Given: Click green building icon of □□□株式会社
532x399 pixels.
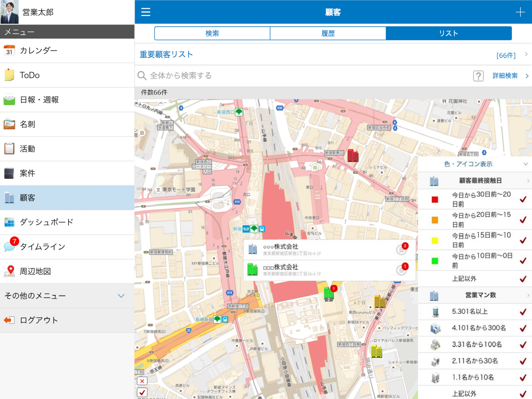Looking at the screenshot, I should coord(253,269).
